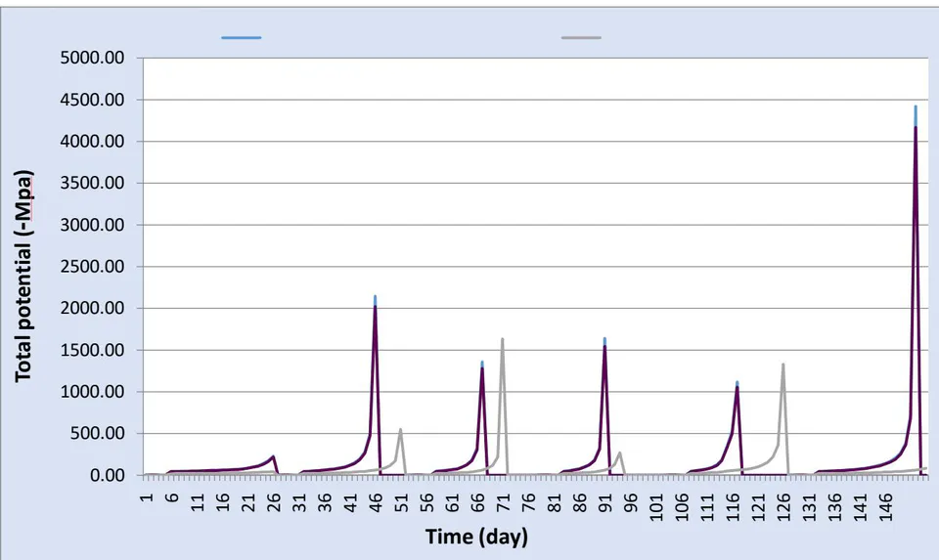Click the x-axis tick label 141
This screenshot has height=560, width=939.
click(x=860, y=507)
